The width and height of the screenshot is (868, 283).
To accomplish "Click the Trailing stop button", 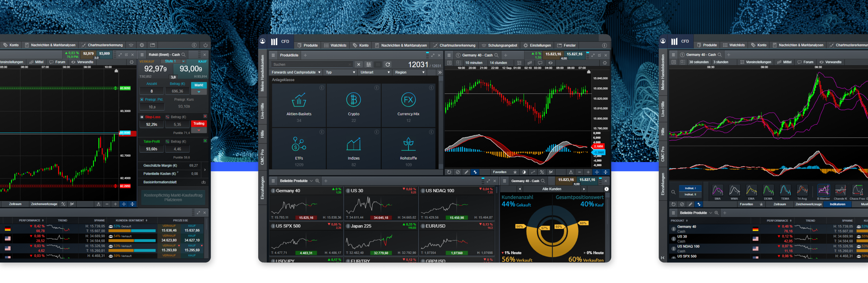I will point(199,124).
